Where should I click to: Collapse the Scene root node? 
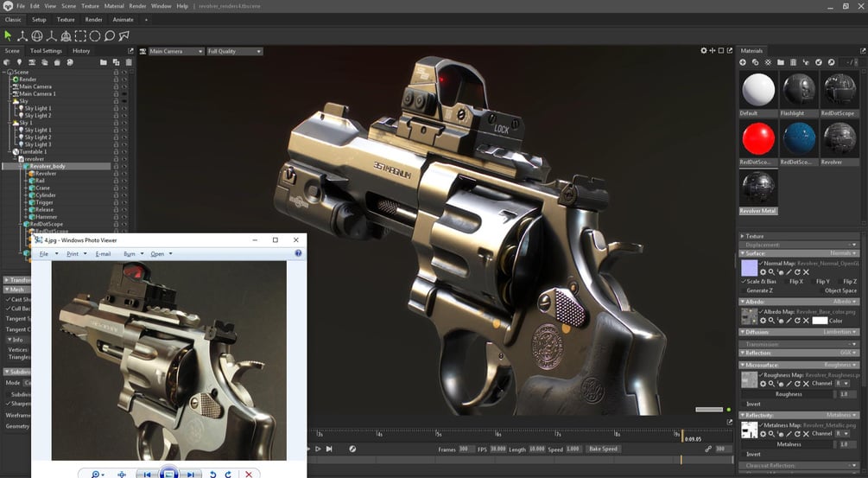click(4, 72)
